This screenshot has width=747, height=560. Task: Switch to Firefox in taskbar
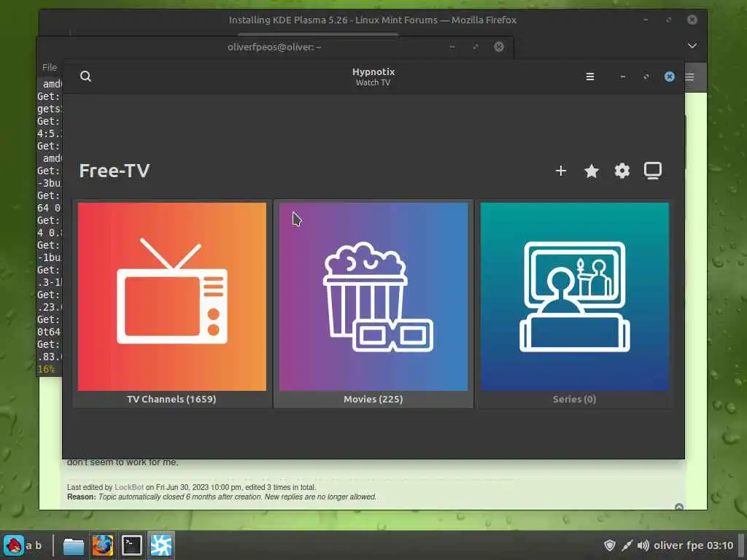click(102, 545)
